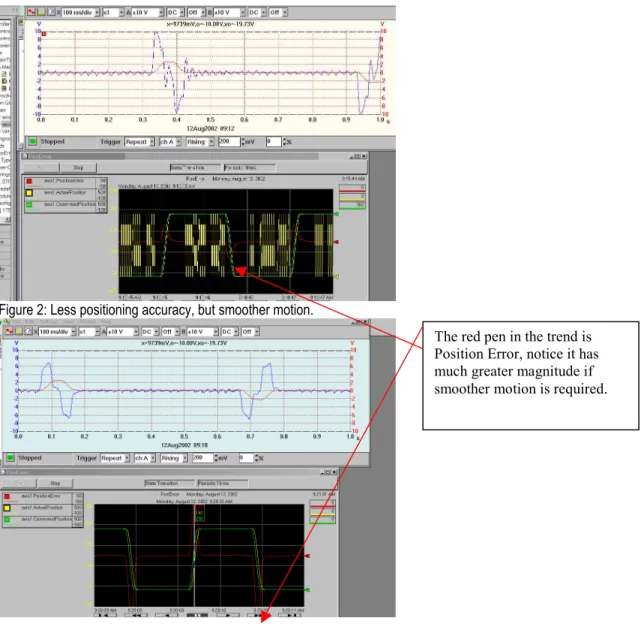Click green pen marker on 9:15 AM trend edge
The image size is (644, 624).
click(336, 214)
